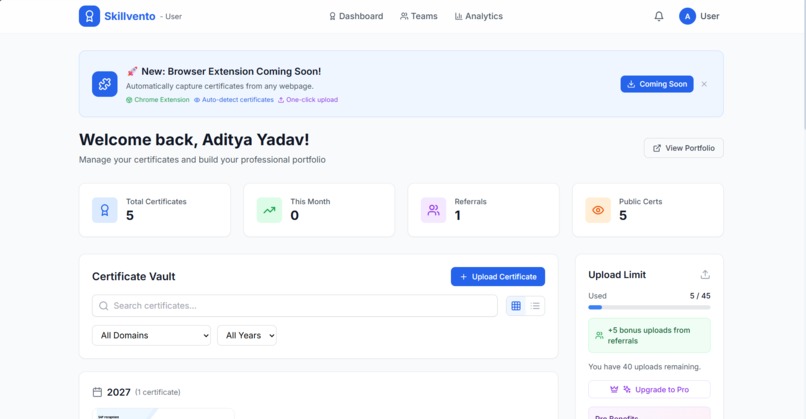Click the Public Certs eye icon

(x=598, y=210)
